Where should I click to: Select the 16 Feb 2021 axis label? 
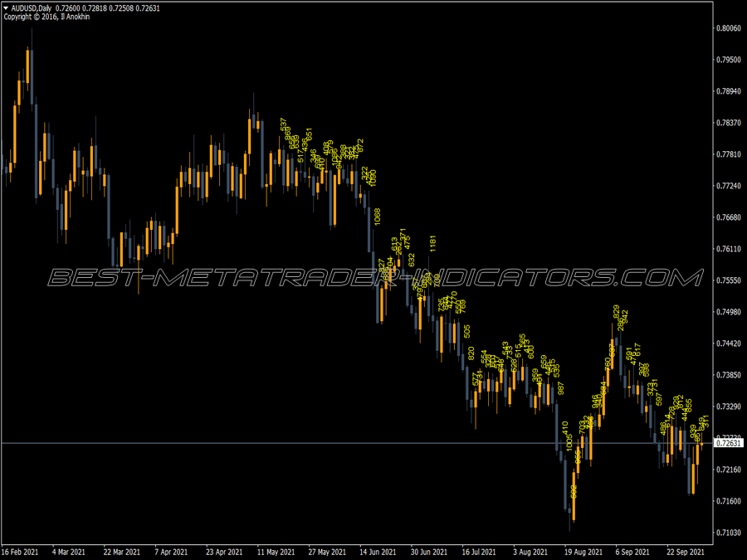pos(22,550)
